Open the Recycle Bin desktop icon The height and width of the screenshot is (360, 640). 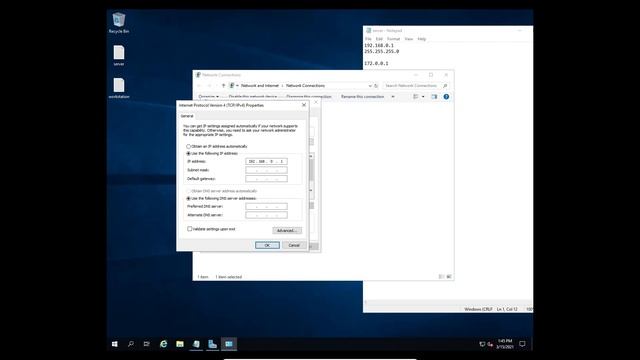click(119, 23)
